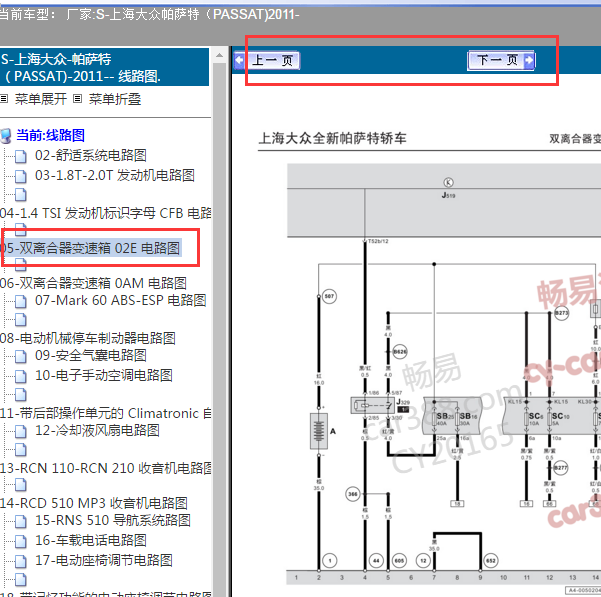Click the computer icon beside 当前:线路图
601x597 pixels.
tap(6, 135)
